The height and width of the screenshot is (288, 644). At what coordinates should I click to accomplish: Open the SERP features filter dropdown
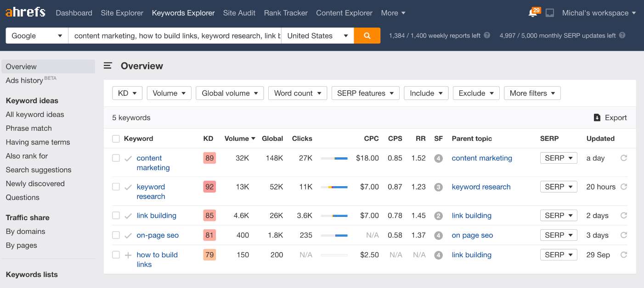tap(365, 93)
